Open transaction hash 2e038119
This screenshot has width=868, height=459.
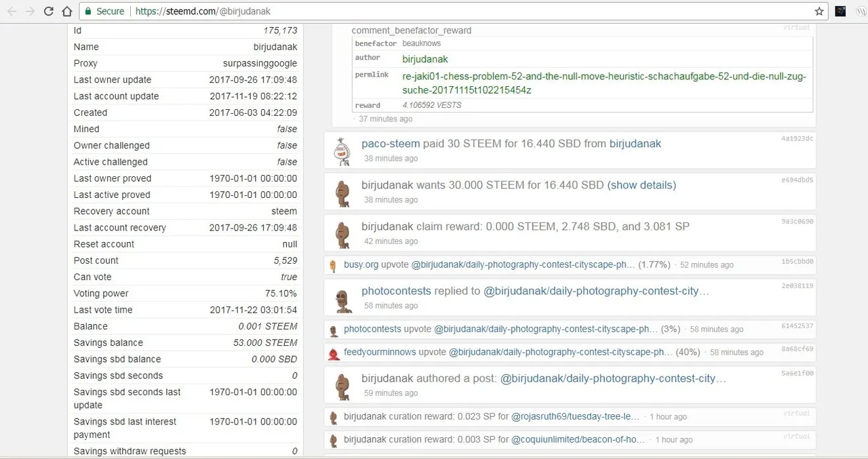(x=797, y=285)
